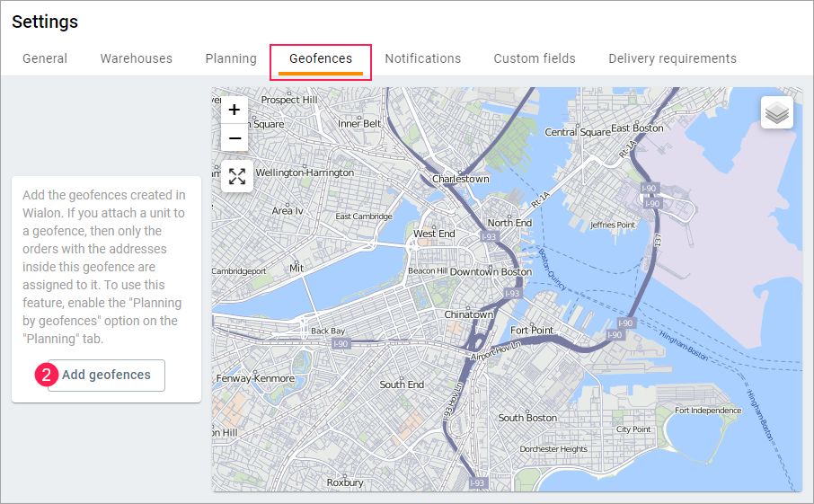Open the map layers selector
This screenshot has height=504, width=814.
pyautogui.click(x=777, y=113)
